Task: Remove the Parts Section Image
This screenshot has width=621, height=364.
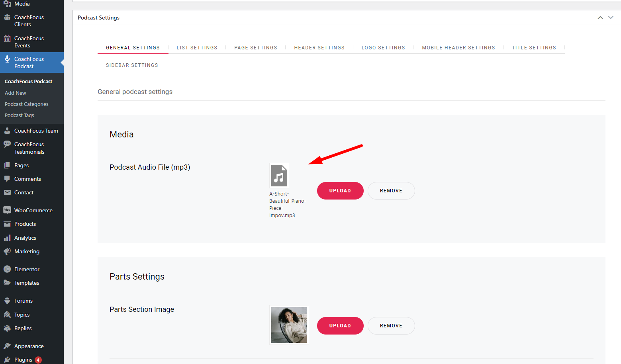Action: tap(391, 326)
